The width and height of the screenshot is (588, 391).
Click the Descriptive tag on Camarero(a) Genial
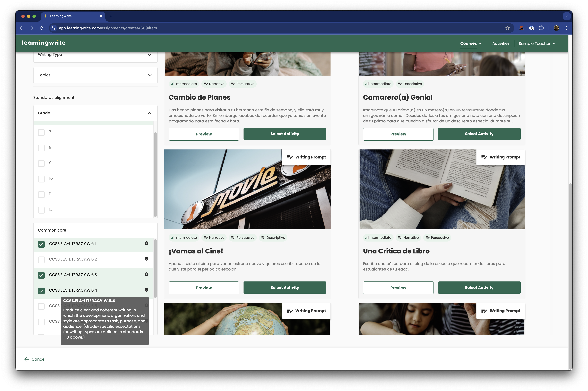[410, 84]
